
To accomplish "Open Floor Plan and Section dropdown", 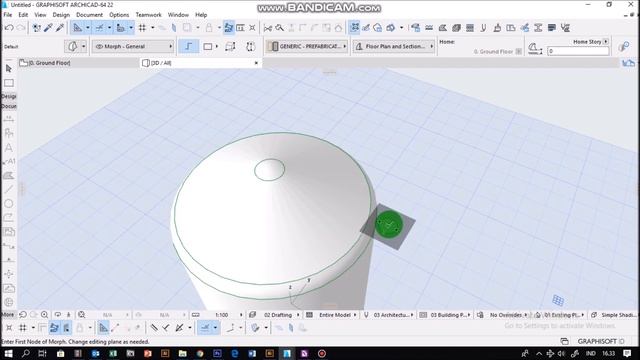I will pyautogui.click(x=394, y=46).
